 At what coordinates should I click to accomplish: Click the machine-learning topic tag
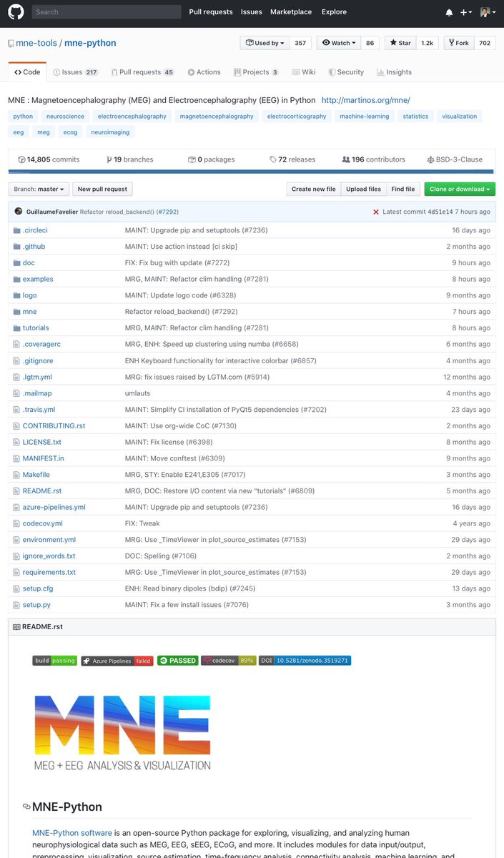(365, 116)
